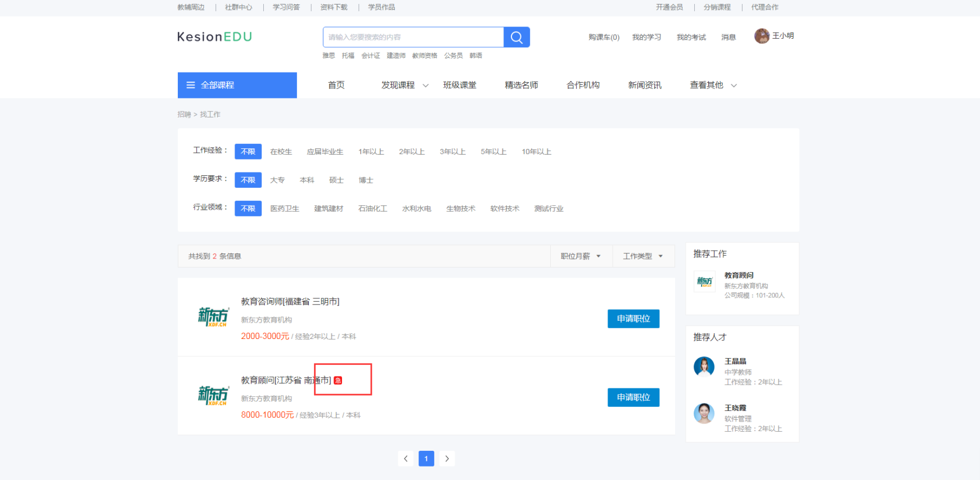Go to 精选名师 tab
This screenshot has width=980, height=480.
521,85
